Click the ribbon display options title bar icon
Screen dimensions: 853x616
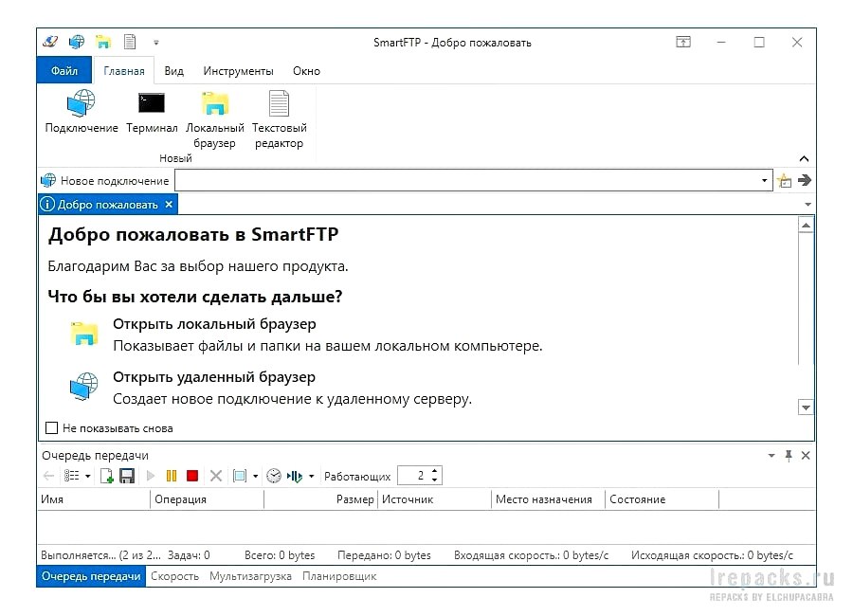coord(683,42)
